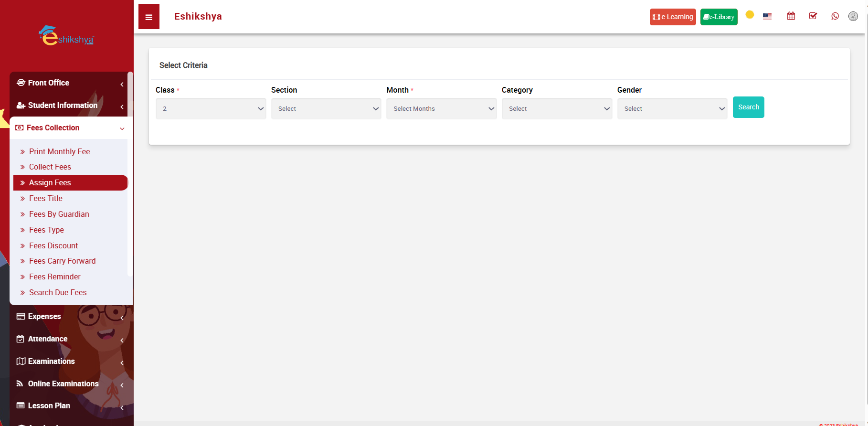
Task: Select Collect Fees in sidebar
Action: pyautogui.click(x=50, y=167)
